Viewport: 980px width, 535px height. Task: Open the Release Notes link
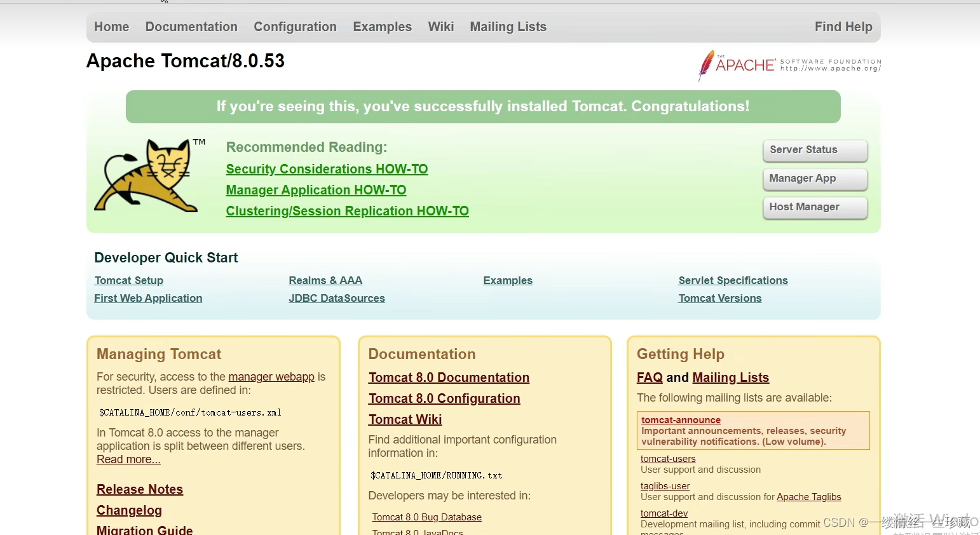[140, 489]
